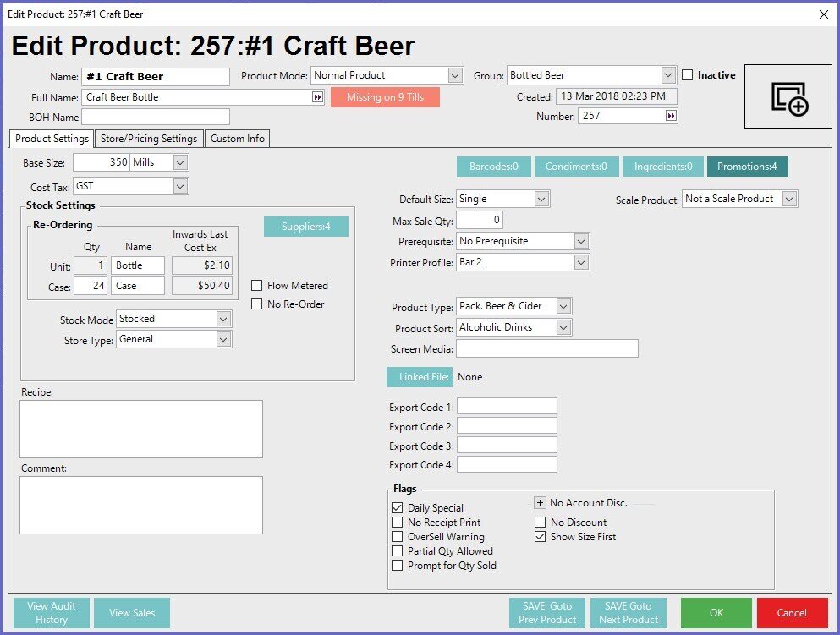The width and height of the screenshot is (840, 635).
Task: Uncheck the Daily Special flag
Action: coord(398,508)
